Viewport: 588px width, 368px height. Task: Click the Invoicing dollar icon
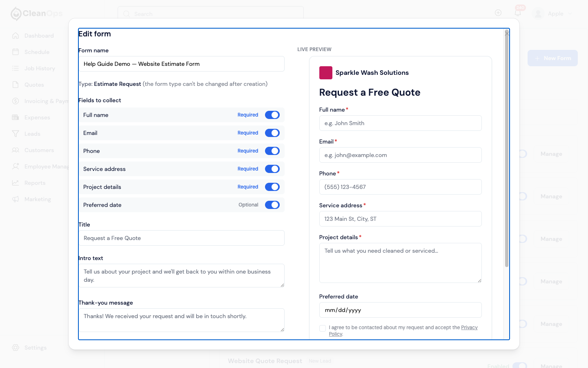(16, 101)
